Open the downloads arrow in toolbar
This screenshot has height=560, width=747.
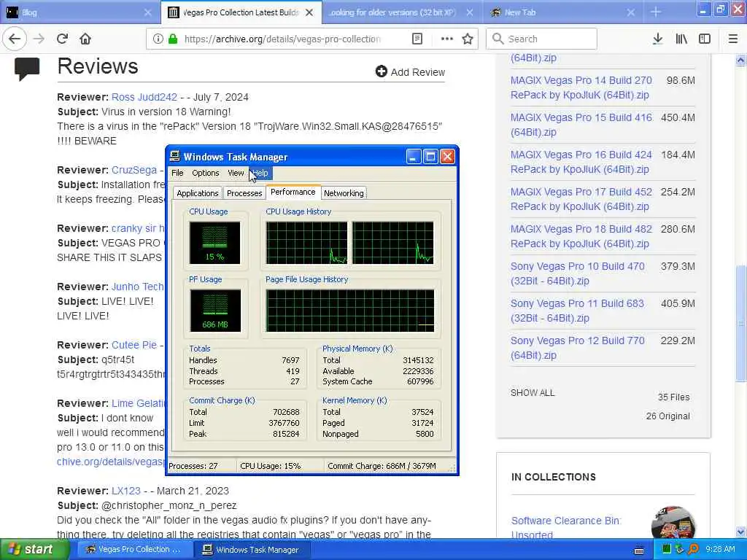(657, 39)
